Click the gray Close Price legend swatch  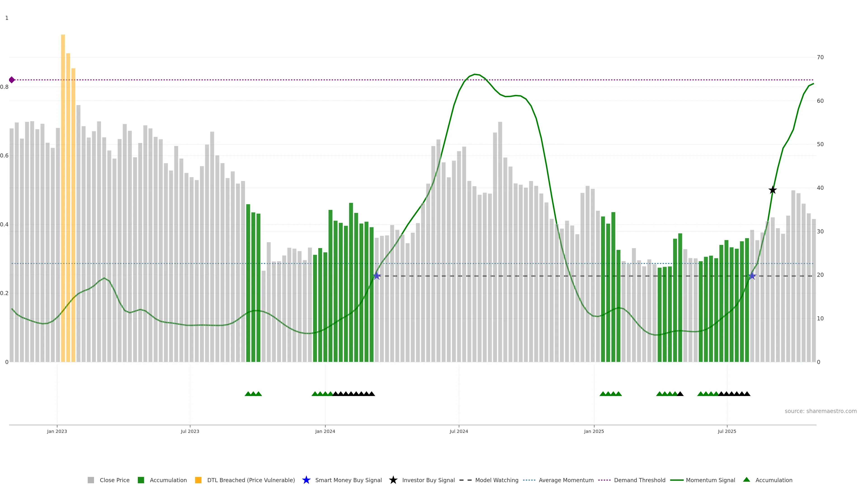click(x=91, y=480)
